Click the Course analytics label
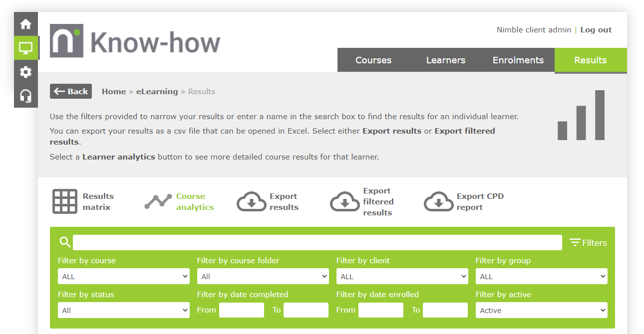This screenshot has width=644, height=334. (x=195, y=201)
